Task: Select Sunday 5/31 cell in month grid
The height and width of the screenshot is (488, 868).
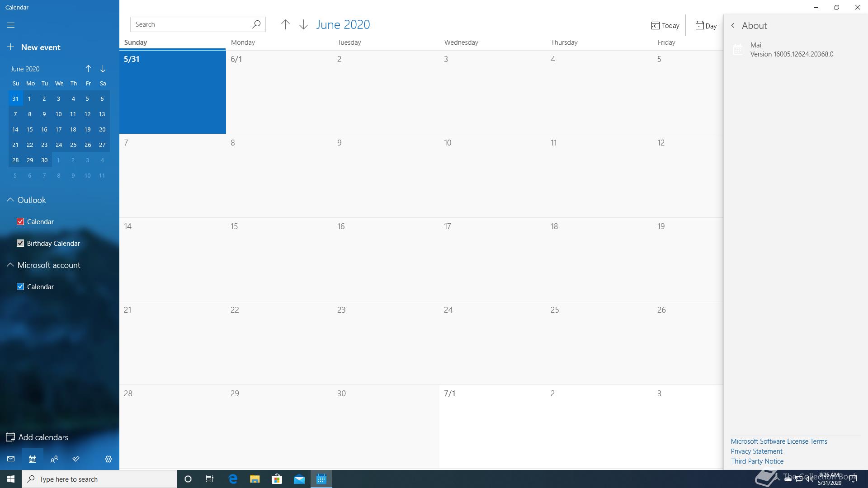Action: (x=173, y=92)
